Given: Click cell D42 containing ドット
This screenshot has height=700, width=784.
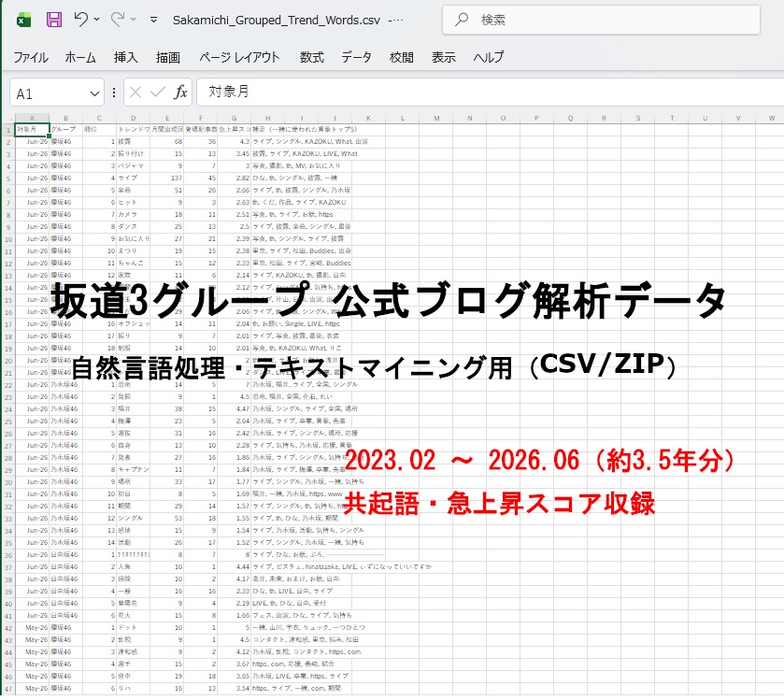Looking at the screenshot, I should click(134, 628).
